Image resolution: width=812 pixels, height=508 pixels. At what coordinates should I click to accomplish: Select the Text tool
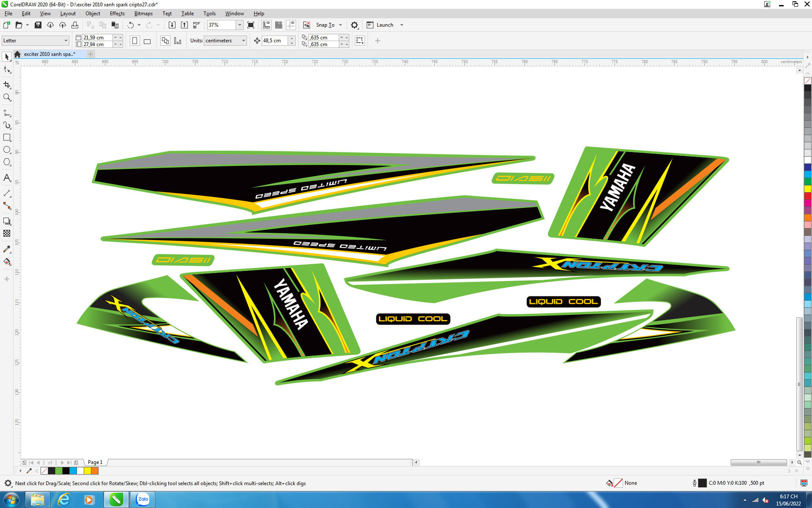[7, 178]
